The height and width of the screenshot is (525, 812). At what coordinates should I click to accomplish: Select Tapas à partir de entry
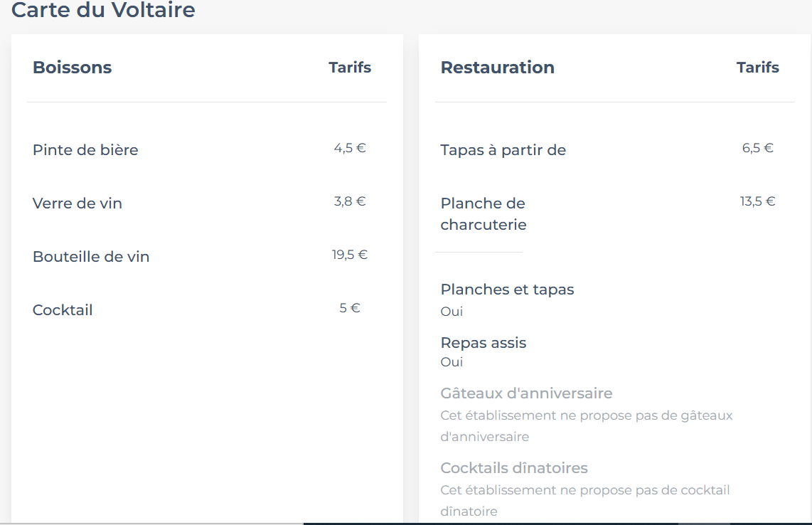click(503, 150)
